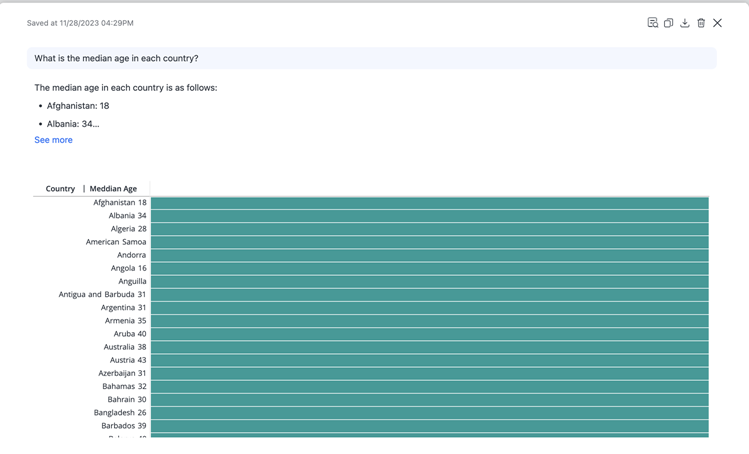Select the Angola 16 bar

pos(429,268)
